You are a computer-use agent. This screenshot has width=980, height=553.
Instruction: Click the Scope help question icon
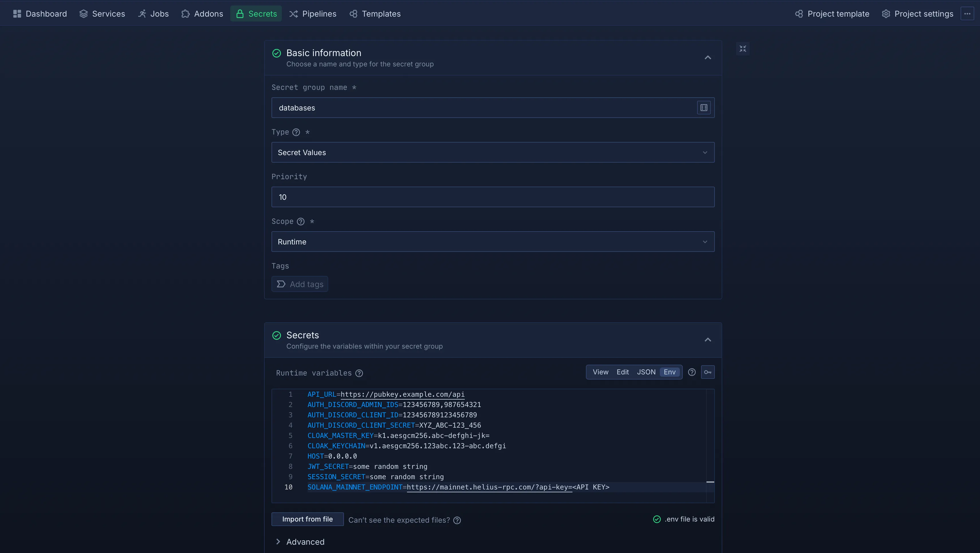(300, 221)
